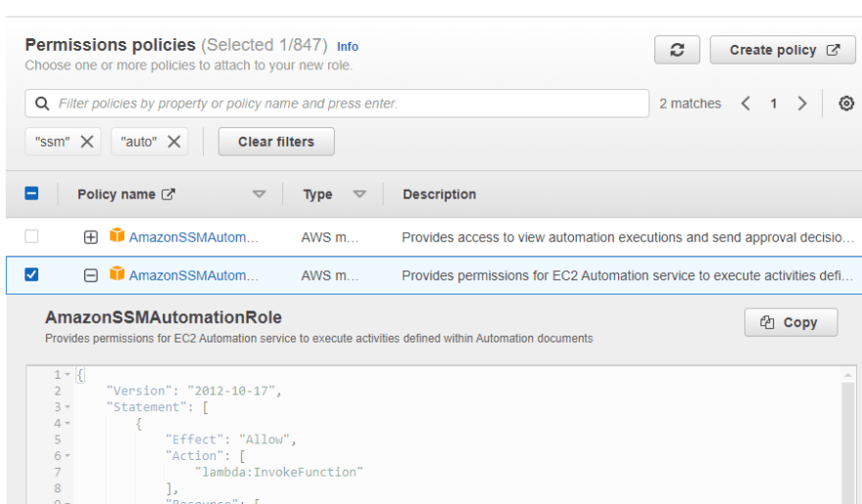Click the "AWS m..." type in selected row
The height and width of the screenshot is (504, 862).
[x=329, y=275]
